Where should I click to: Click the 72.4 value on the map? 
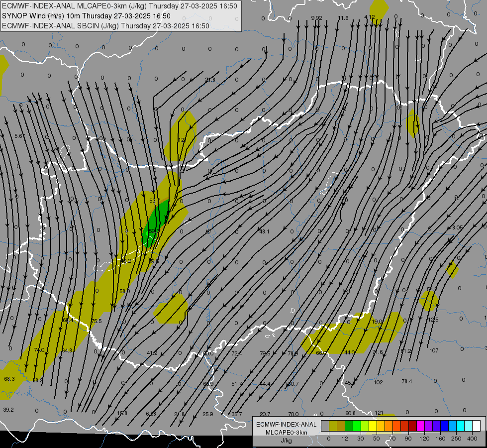click(236, 353)
